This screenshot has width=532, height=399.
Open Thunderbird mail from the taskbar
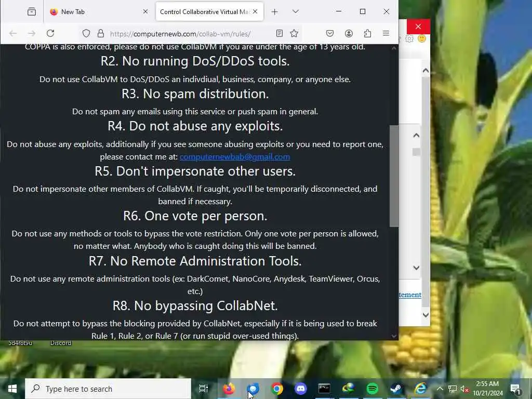pos(253,389)
